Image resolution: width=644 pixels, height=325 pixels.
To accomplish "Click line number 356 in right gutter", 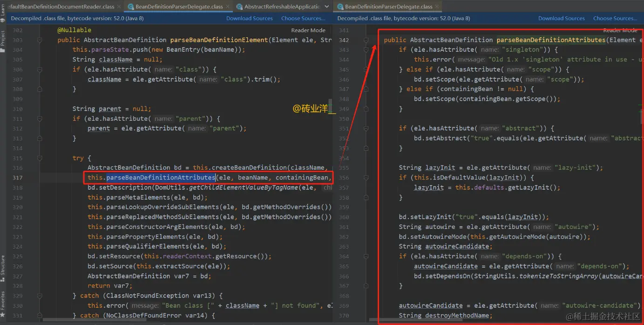I will (x=344, y=178).
